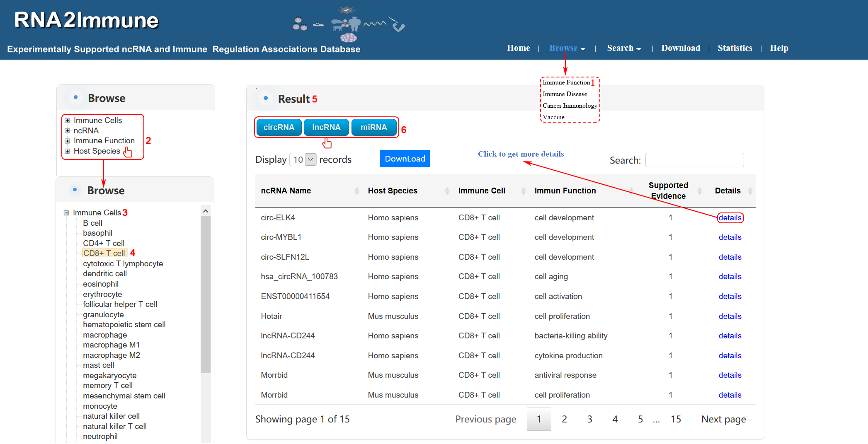Go to Next page of results
Image resolution: width=868 pixels, height=444 pixels.
pyautogui.click(x=723, y=419)
